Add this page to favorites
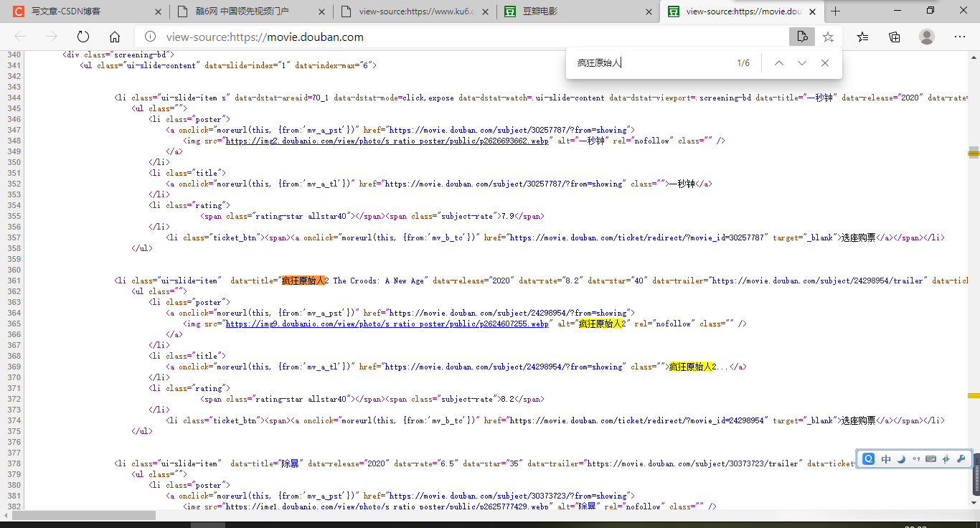This screenshot has width=980, height=528. 829,37
